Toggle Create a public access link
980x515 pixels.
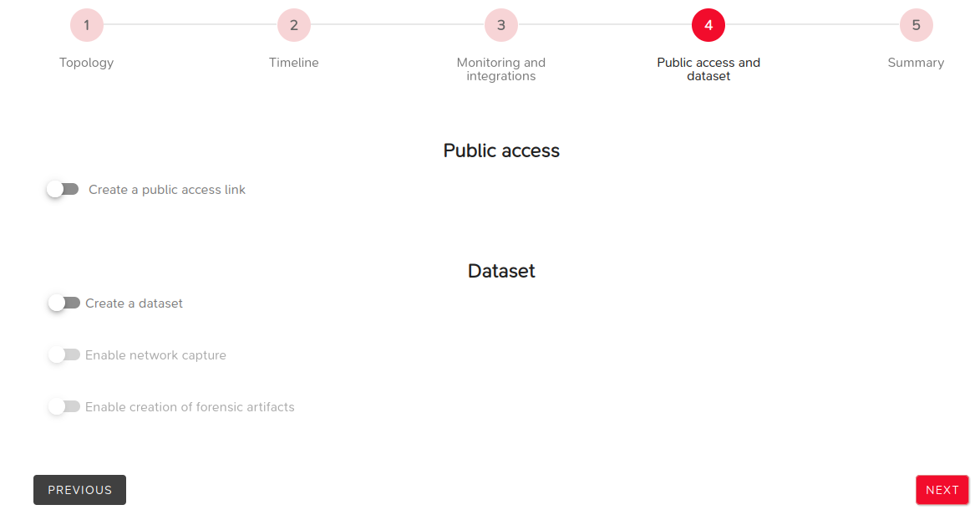pos(63,189)
